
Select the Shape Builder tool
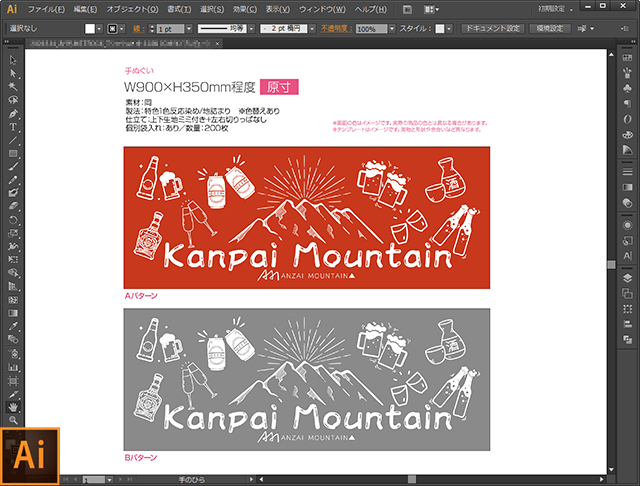(13, 273)
